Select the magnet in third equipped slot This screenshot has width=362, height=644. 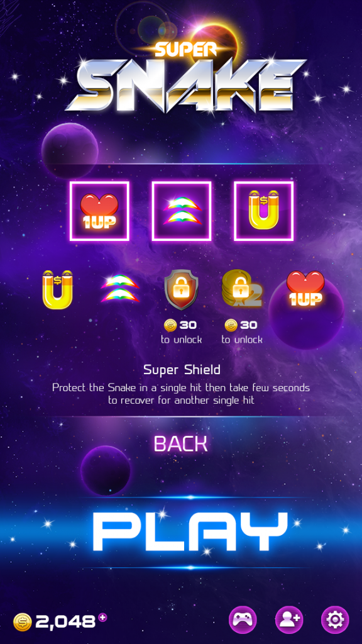pos(263,211)
